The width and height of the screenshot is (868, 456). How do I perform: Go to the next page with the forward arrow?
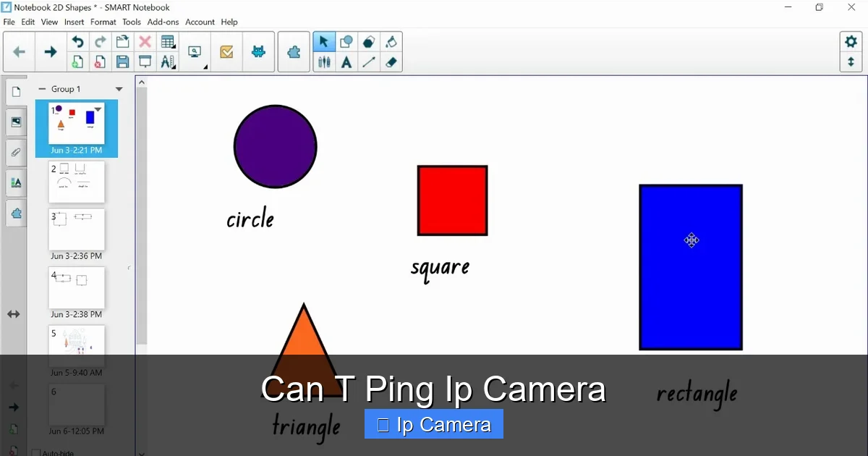click(50, 52)
